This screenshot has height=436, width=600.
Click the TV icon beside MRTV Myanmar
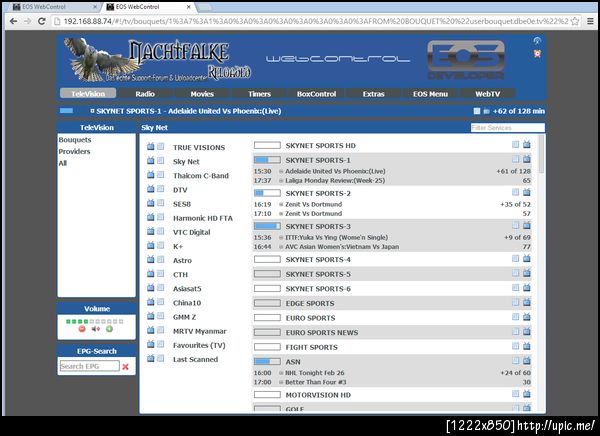(151, 330)
